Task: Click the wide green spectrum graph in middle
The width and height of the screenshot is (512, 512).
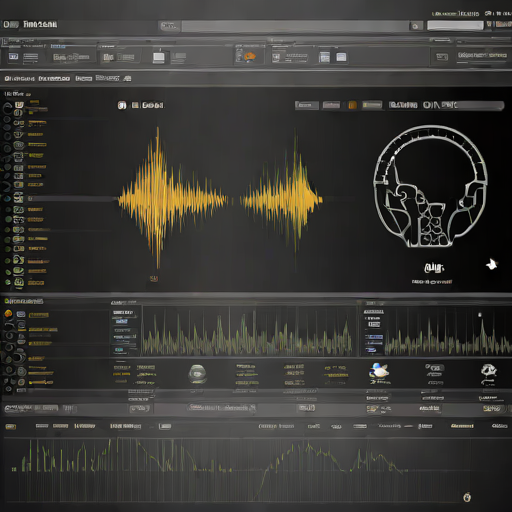Action: point(248,332)
